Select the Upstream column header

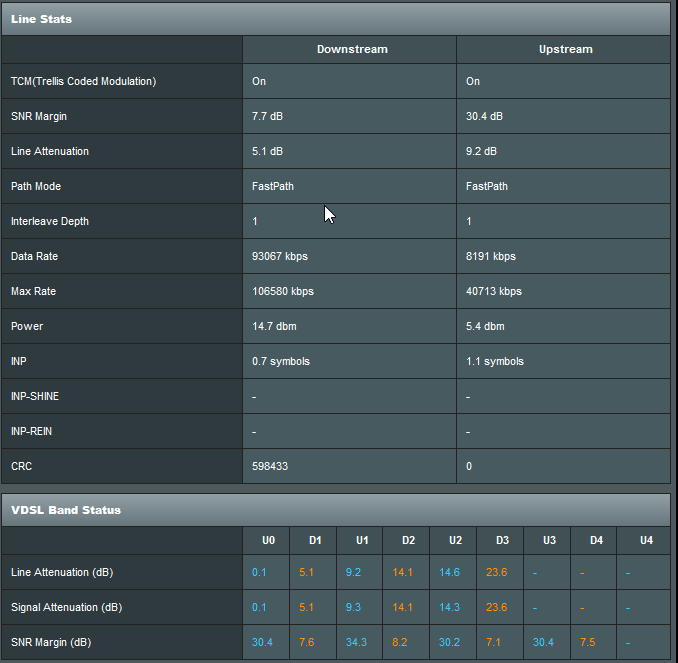[565, 49]
